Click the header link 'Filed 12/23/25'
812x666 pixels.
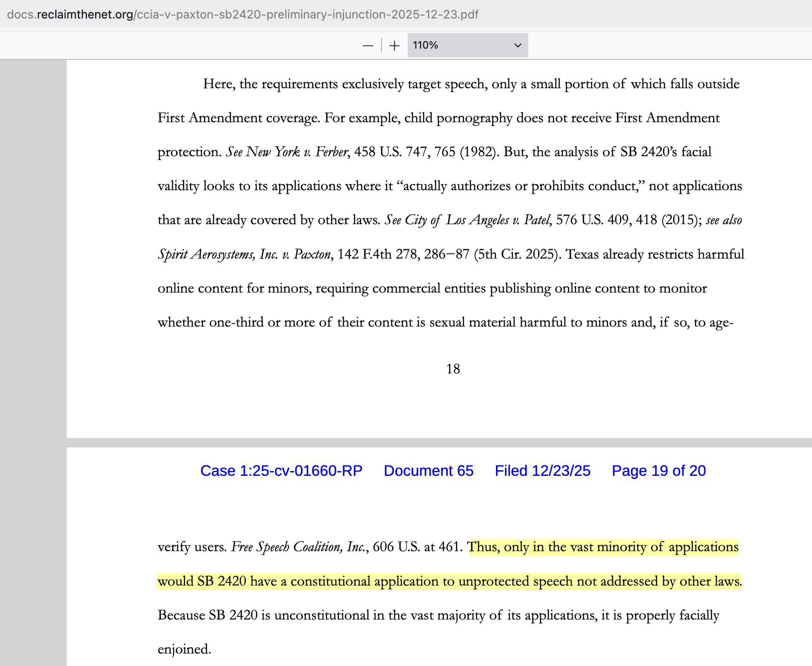click(x=542, y=471)
